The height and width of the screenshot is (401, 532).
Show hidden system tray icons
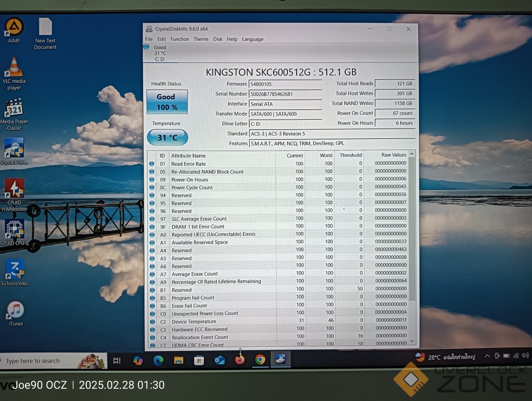pos(487,356)
